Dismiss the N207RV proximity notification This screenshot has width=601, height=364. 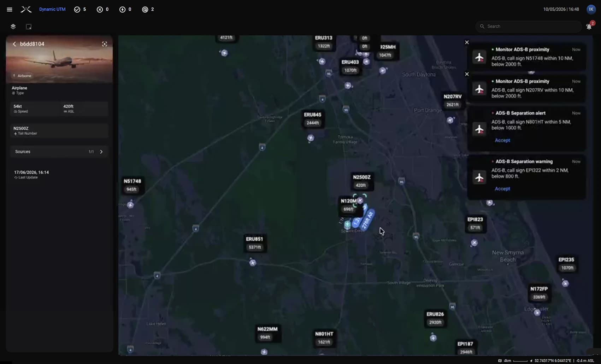pyautogui.click(x=467, y=74)
